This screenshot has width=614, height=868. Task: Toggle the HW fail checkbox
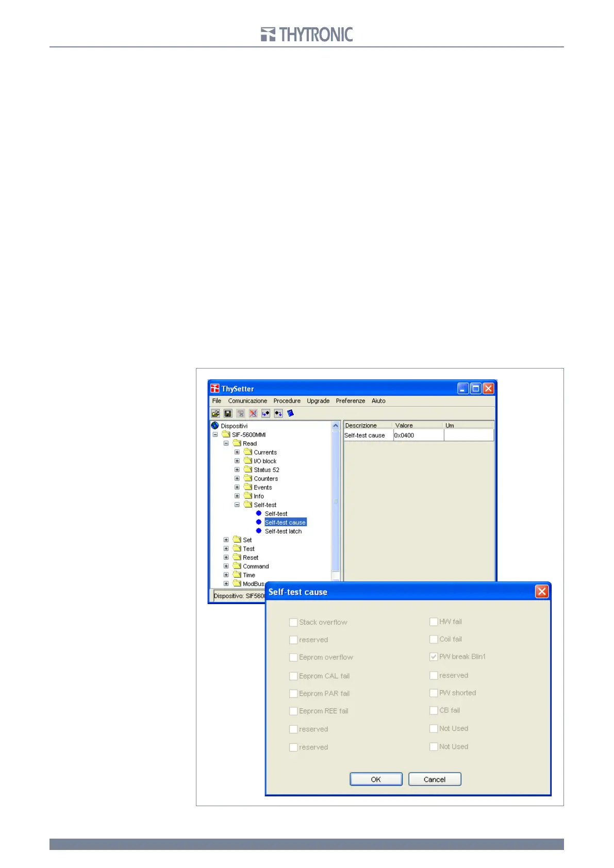pos(434,622)
